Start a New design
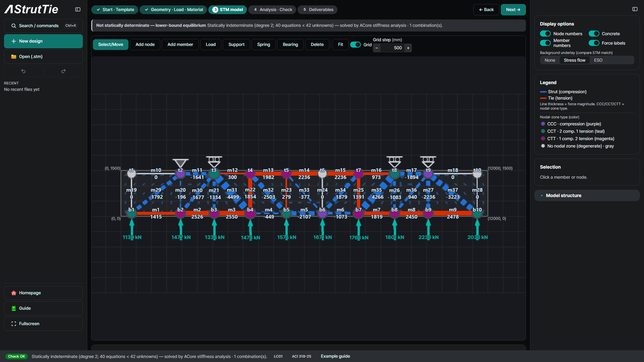The height and width of the screenshot is (362, 644). pos(43,41)
